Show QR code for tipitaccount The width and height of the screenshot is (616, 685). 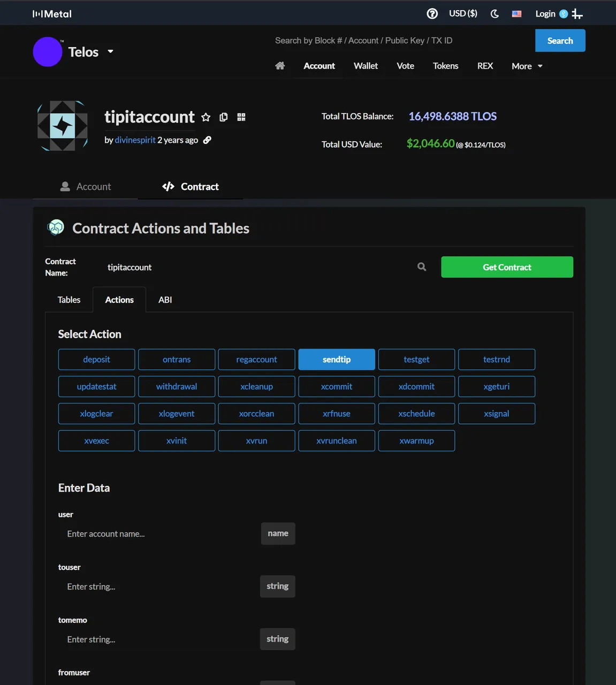click(x=241, y=117)
